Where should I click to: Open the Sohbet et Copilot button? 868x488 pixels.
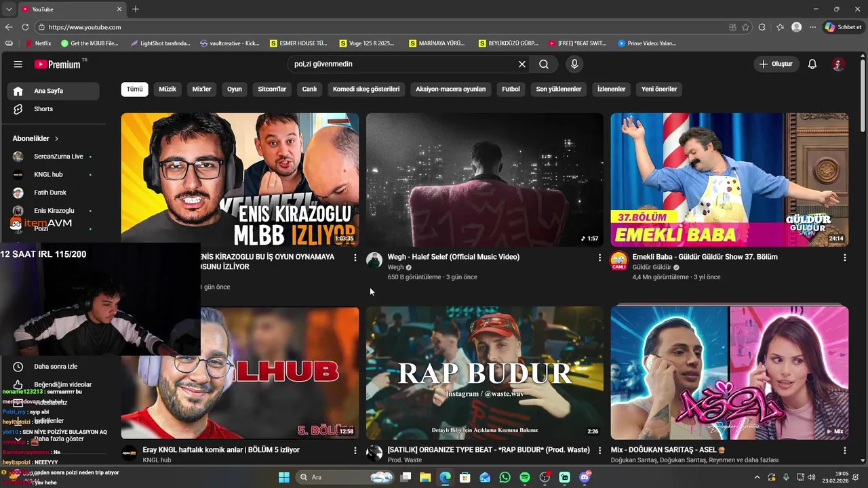point(844,27)
